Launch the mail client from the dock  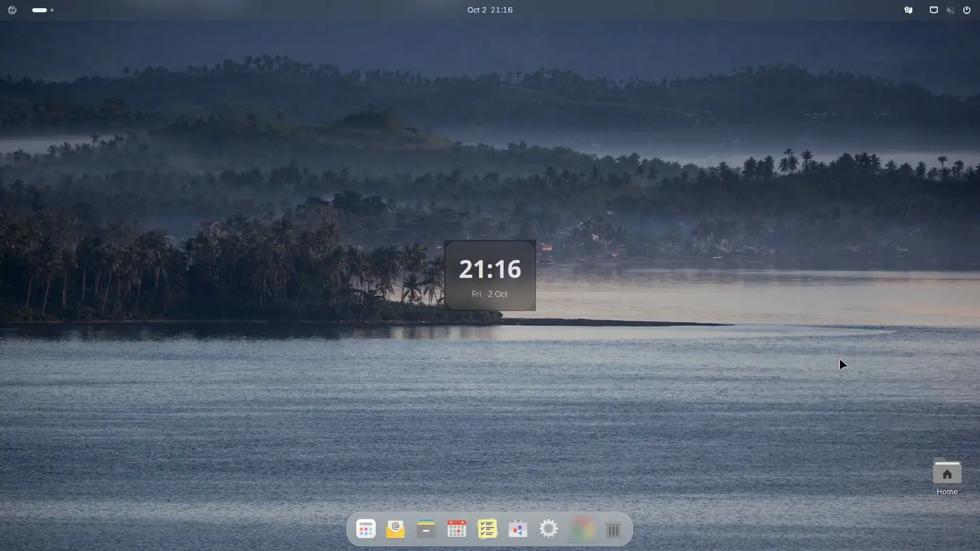(x=395, y=529)
